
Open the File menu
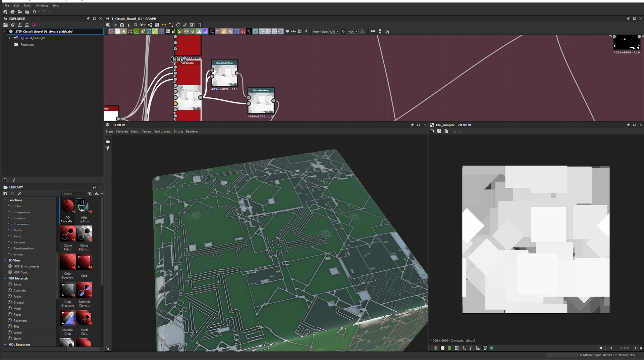pos(7,5)
